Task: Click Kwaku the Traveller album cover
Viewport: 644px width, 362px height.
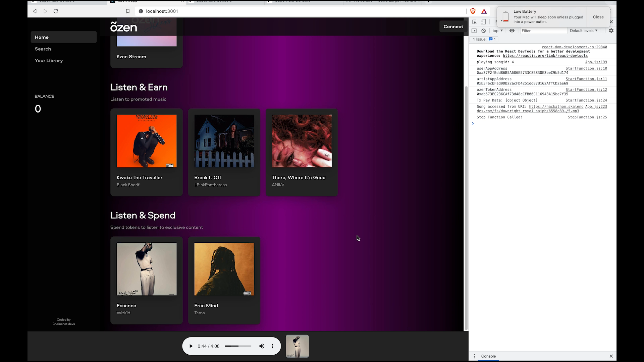Action: (x=147, y=141)
